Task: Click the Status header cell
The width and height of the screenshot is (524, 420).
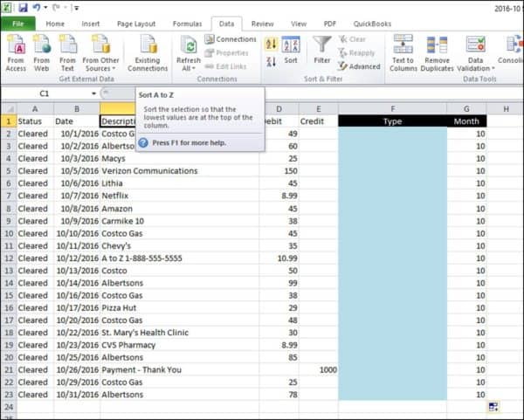Action: pyautogui.click(x=35, y=121)
